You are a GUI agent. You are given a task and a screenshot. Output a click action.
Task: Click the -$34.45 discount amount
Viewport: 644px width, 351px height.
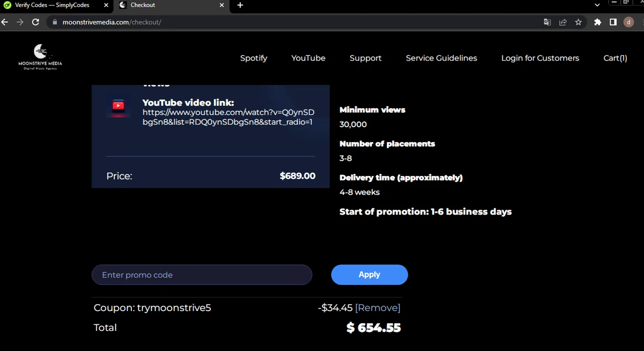pyautogui.click(x=335, y=308)
